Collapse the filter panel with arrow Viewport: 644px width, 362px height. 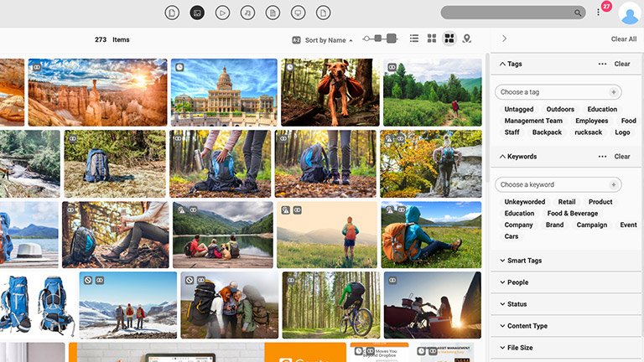(504, 39)
